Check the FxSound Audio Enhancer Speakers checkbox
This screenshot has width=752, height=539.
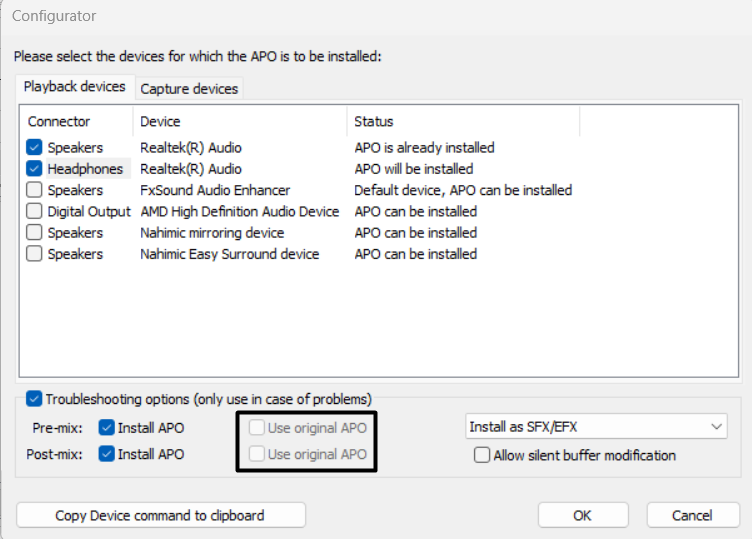point(34,190)
